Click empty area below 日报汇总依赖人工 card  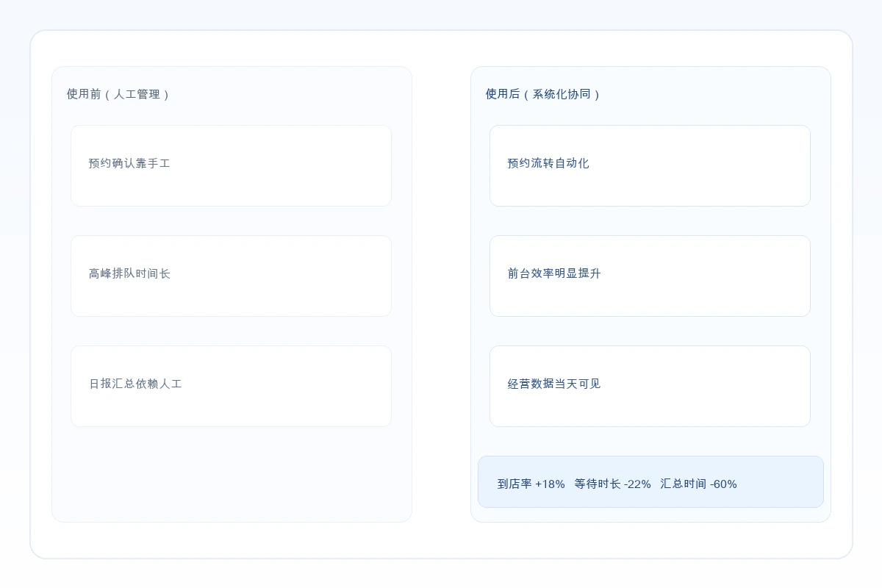click(231, 474)
